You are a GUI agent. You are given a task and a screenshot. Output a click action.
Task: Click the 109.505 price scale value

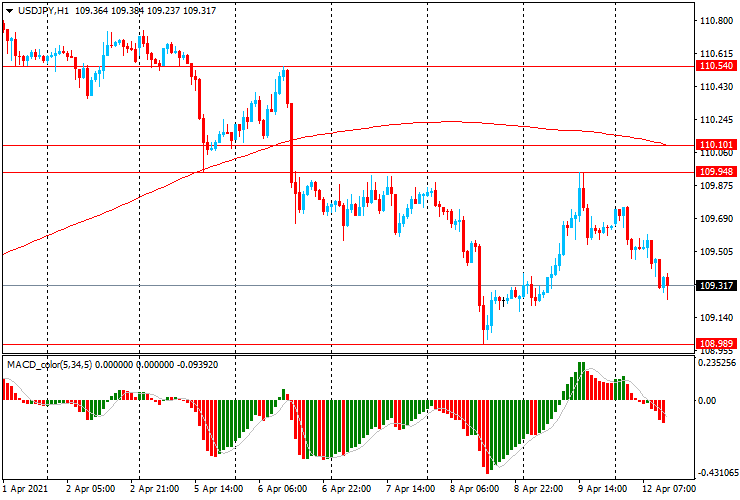pyautogui.click(x=716, y=252)
